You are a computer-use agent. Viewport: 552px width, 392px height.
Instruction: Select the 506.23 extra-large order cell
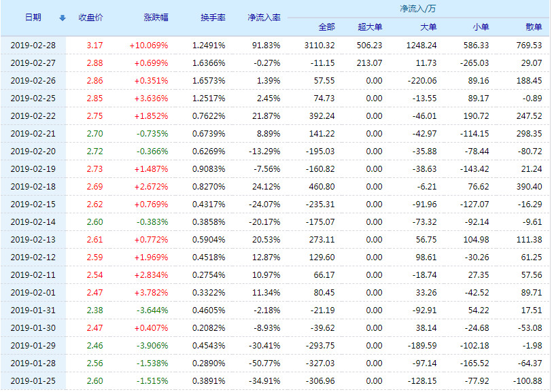click(370, 45)
